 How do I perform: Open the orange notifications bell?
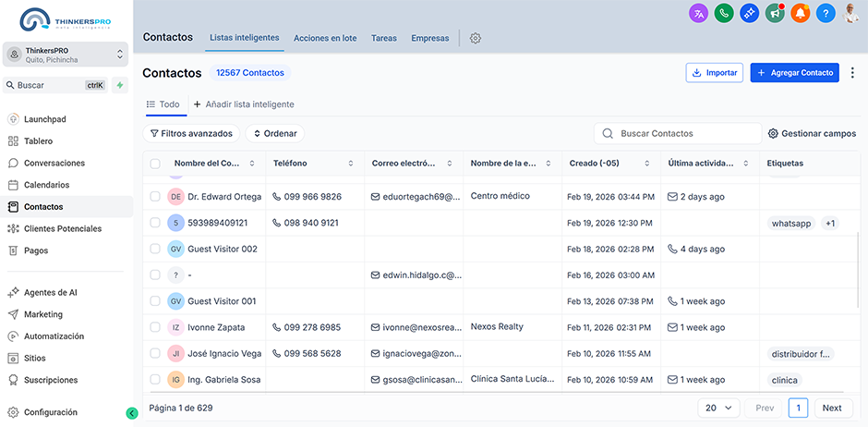pos(800,13)
